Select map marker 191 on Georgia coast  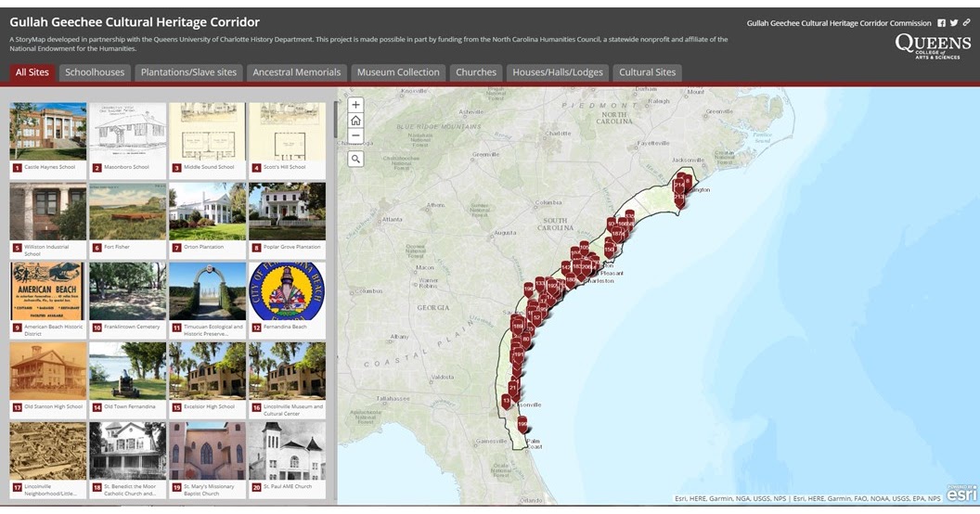coord(518,355)
